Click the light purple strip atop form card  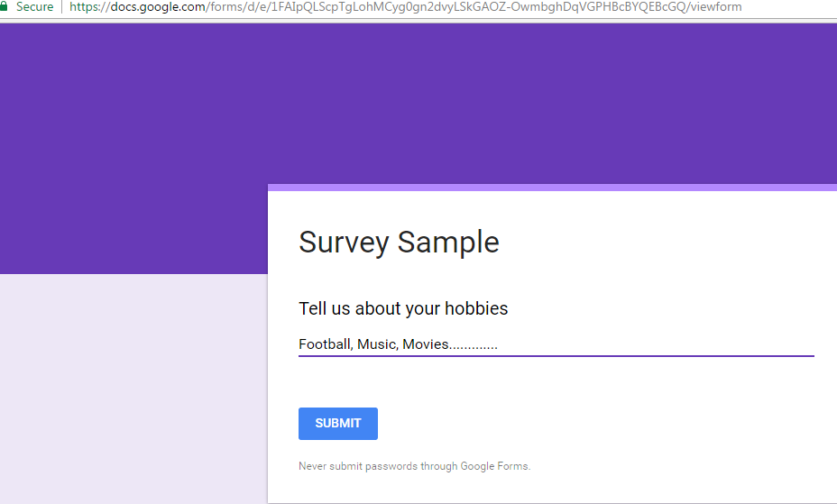point(552,188)
